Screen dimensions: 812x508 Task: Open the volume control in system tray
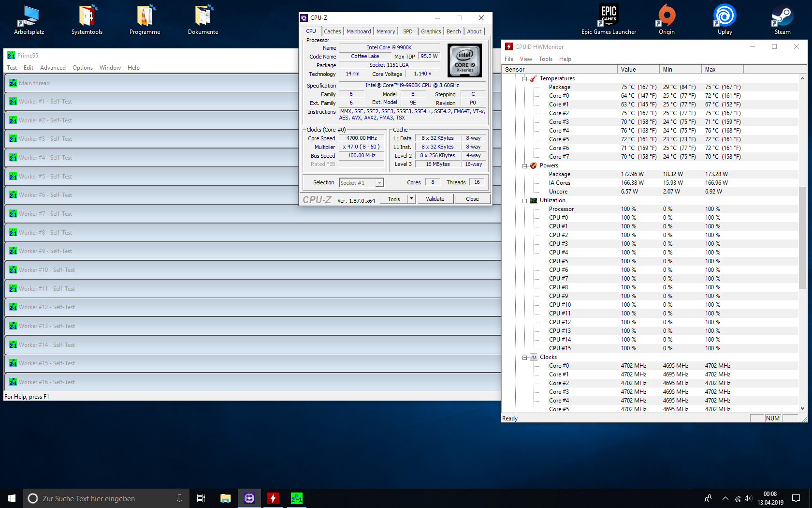pyautogui.click(x=748, y=498)
